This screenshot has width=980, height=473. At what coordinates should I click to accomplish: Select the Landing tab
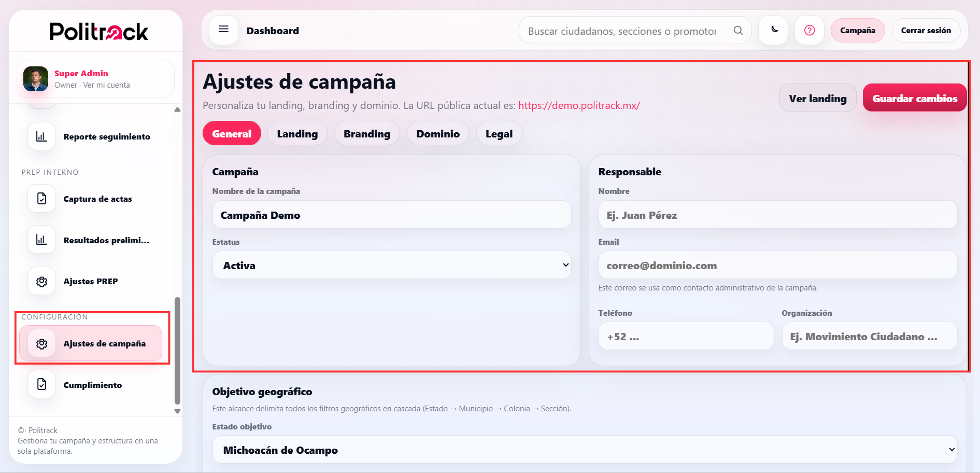click(297, 133)
